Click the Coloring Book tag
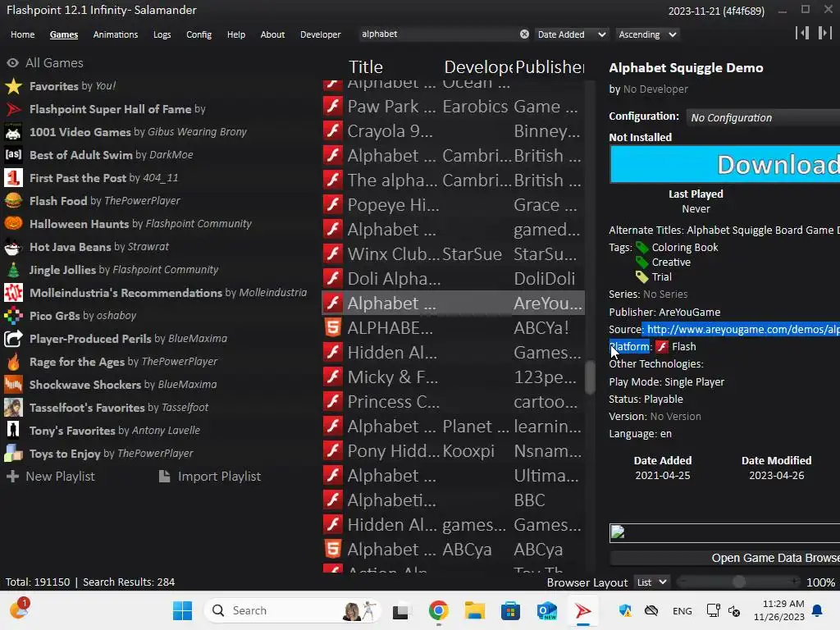 pyautogui.click(x=685, y=247)
